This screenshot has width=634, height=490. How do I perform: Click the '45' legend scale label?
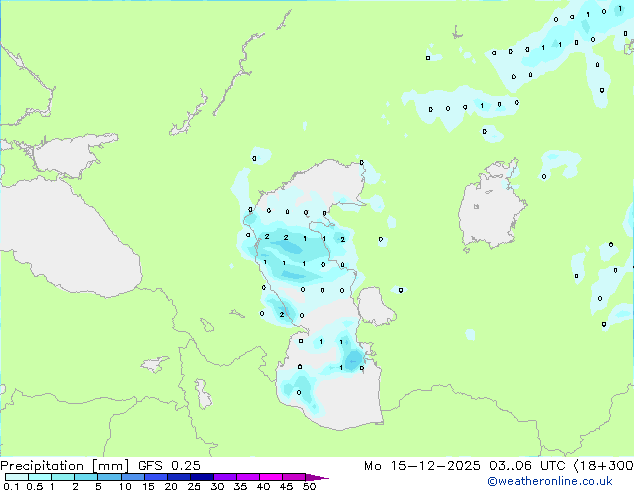(x=286, y=486)
